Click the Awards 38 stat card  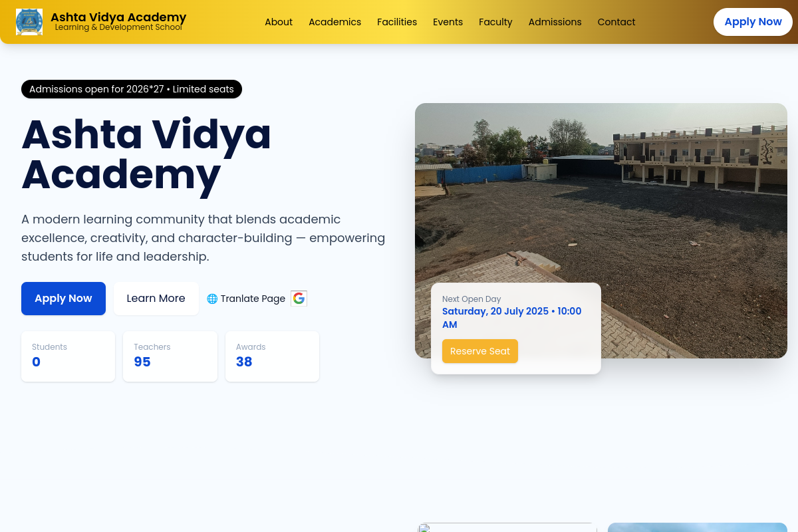(272, 356)
